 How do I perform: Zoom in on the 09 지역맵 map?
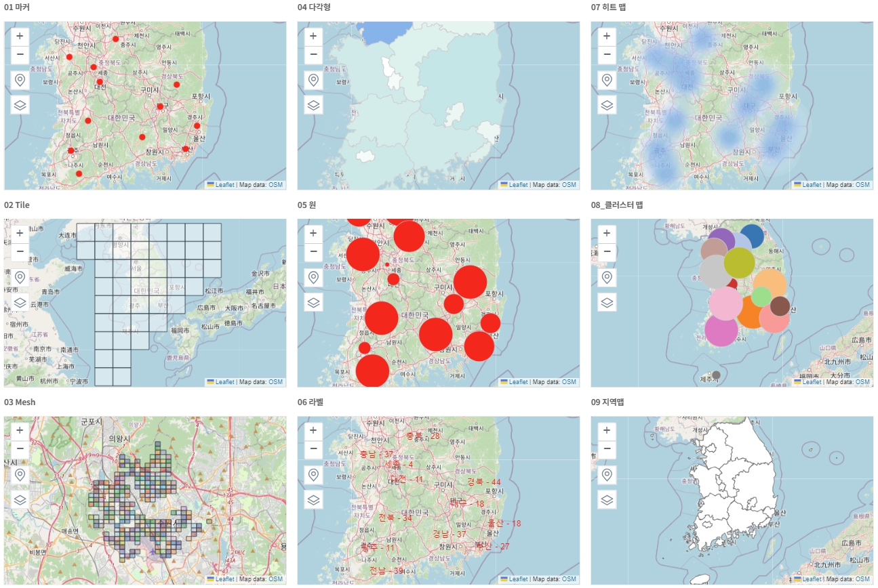[607, 430]
